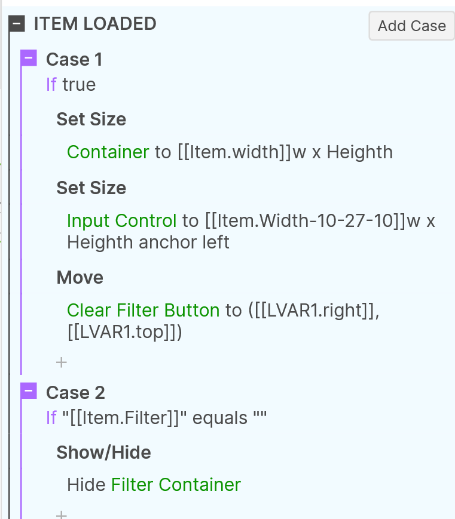Add action using plus under Case 1
Image resolution: width=455 pixels, height=519 pixels.
pyautogui.click(x=61, y=362)
